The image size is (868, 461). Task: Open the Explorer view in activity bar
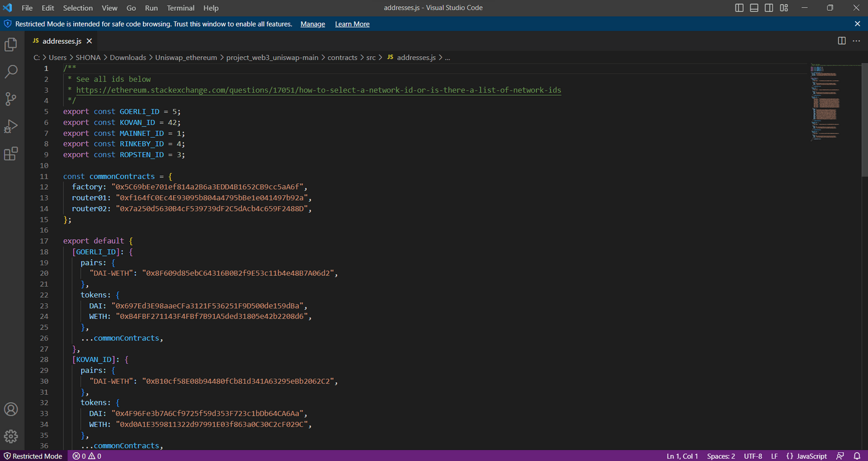pyautogui.click(x=11, y=44)
